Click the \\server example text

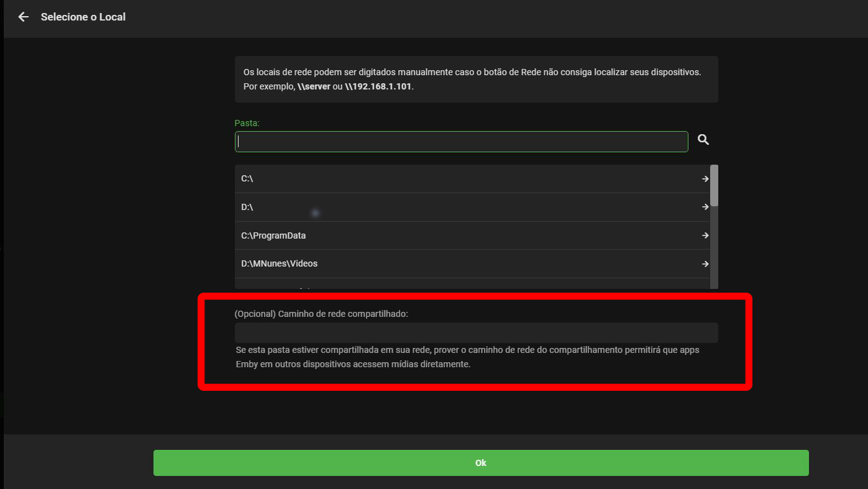click(314, 86)
